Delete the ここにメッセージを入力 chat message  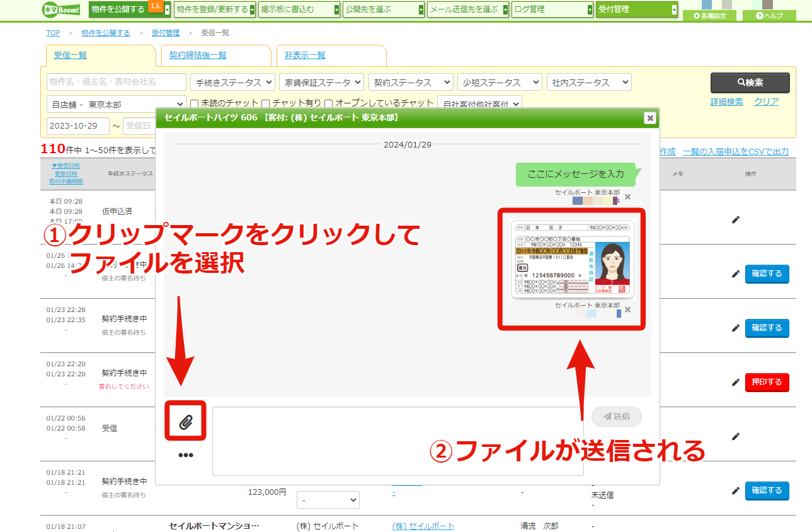627,197
